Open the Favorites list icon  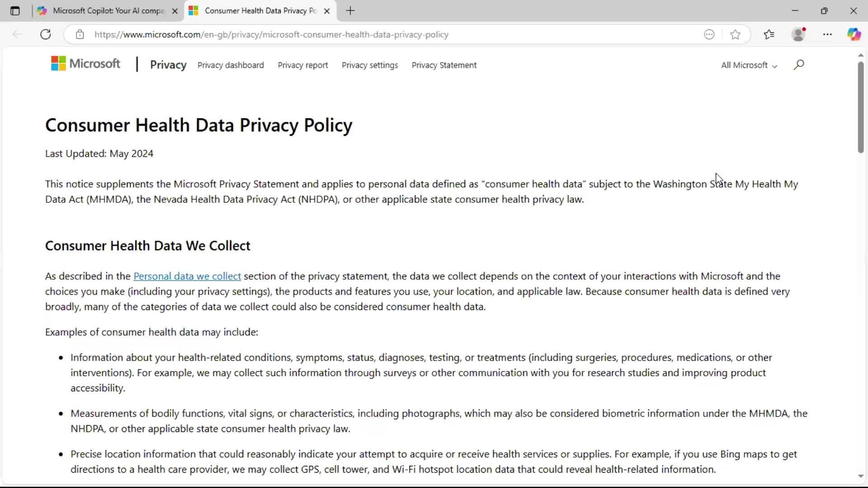coord(769,34)
